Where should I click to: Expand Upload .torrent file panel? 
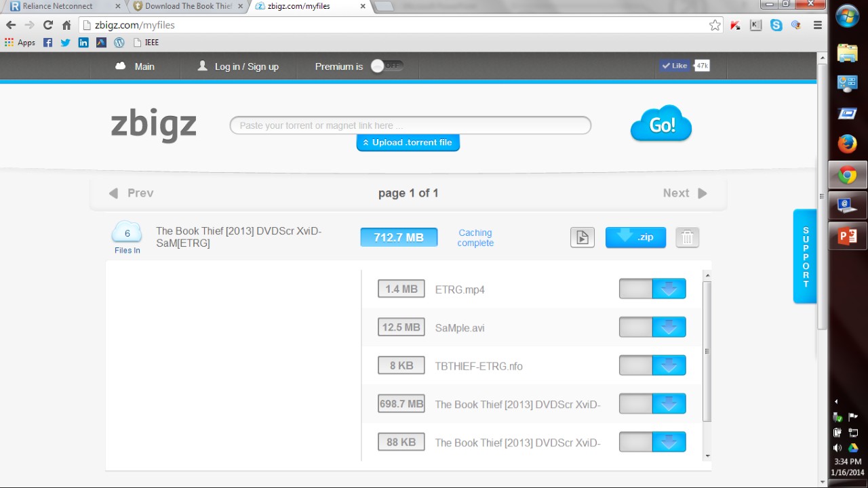pyautogui.click(x=408, y=142)
